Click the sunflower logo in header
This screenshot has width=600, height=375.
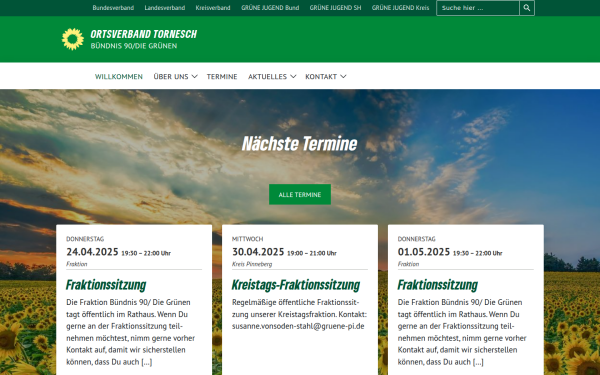point(73,39)
